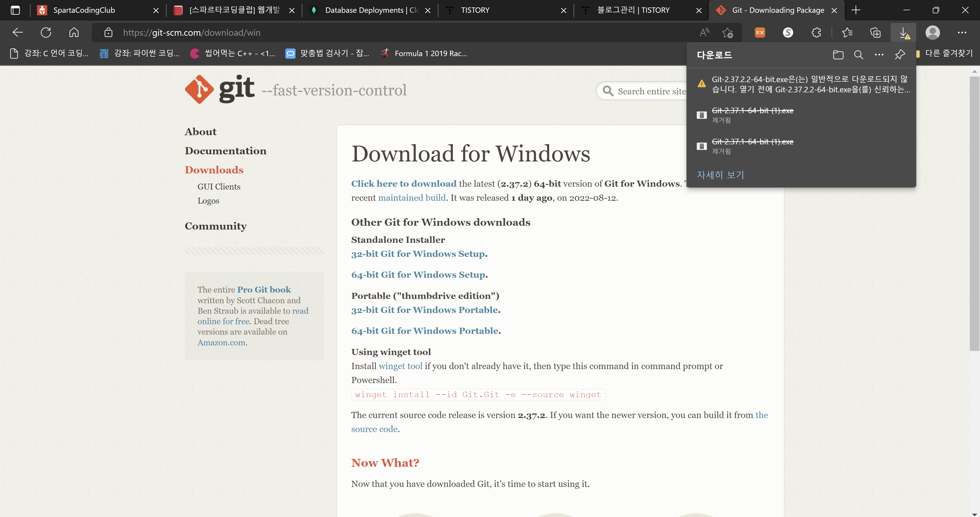
Task: Pin the downloads panel
Action: pyautogui.click(x=900, y=55)
